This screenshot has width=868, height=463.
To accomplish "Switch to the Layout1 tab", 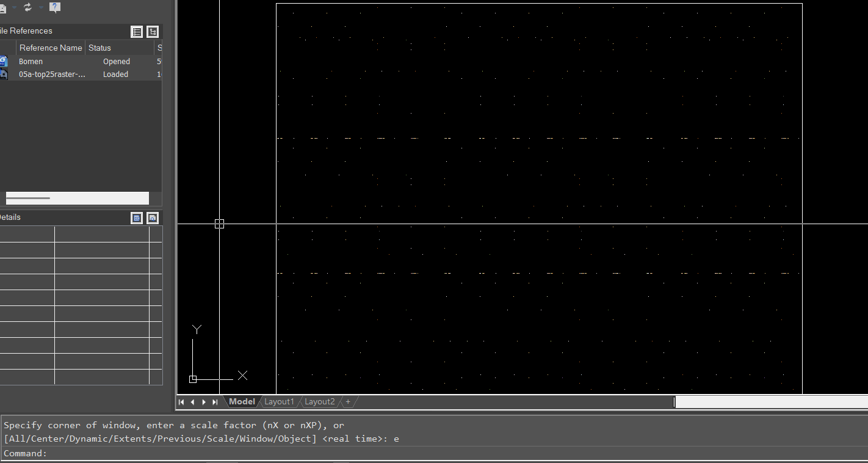I will tap(279, 402).
